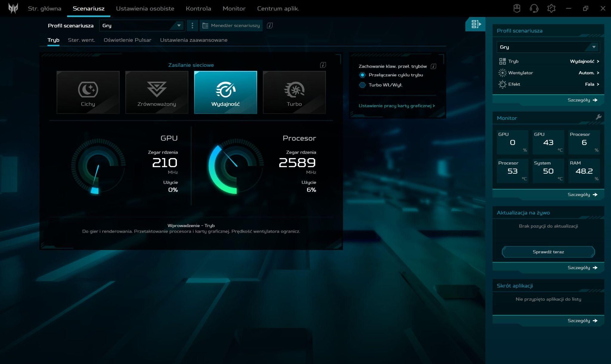Collapse the right sidebar panel icon
611x364 pixels.
(476, 24)
